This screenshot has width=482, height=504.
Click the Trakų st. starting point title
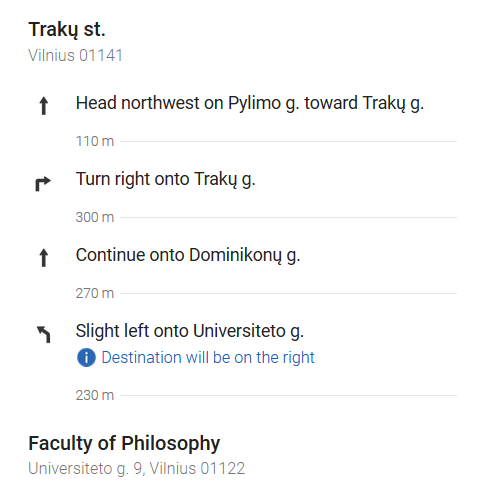(x=67, y=30)
